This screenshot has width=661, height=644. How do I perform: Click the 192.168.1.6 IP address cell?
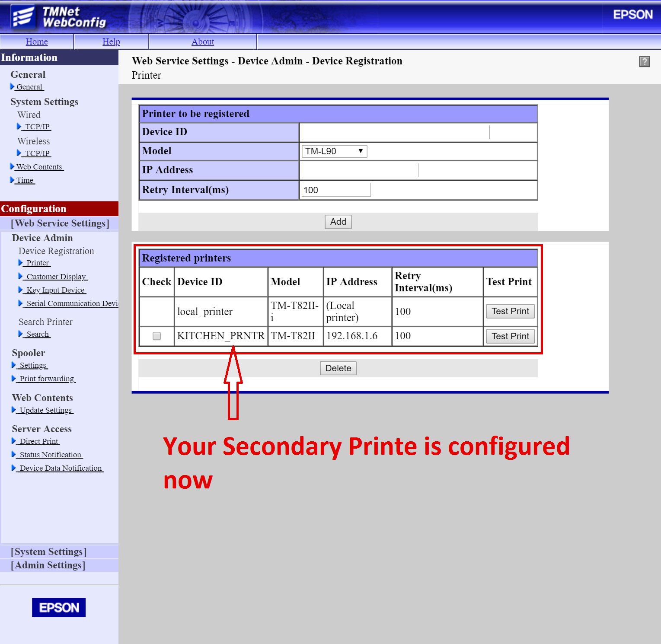358,336
